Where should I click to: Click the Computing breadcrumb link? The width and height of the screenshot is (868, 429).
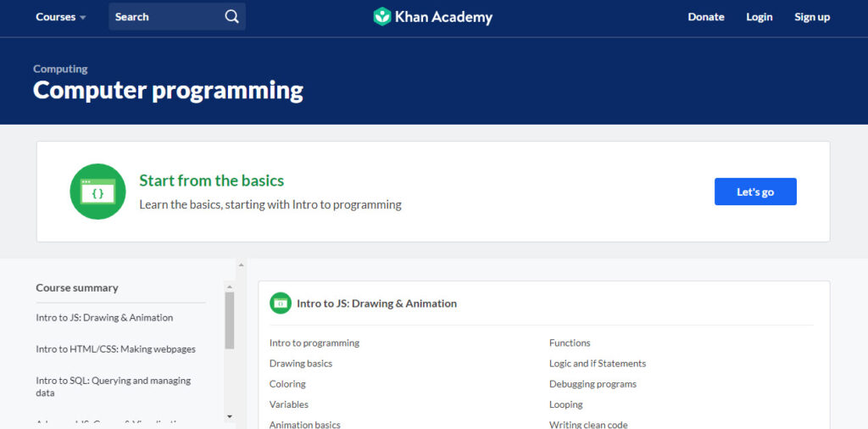[x=60, y=69]
